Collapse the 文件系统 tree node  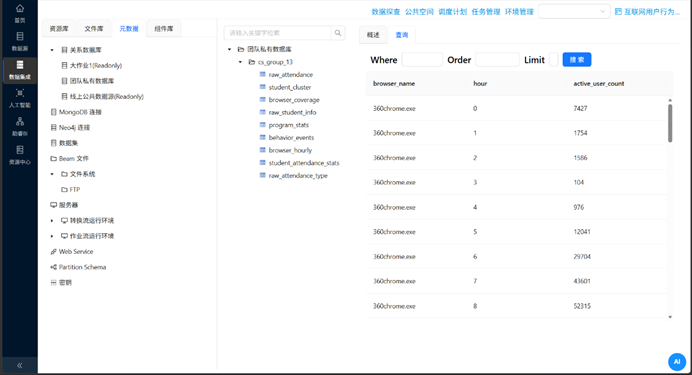52,174
